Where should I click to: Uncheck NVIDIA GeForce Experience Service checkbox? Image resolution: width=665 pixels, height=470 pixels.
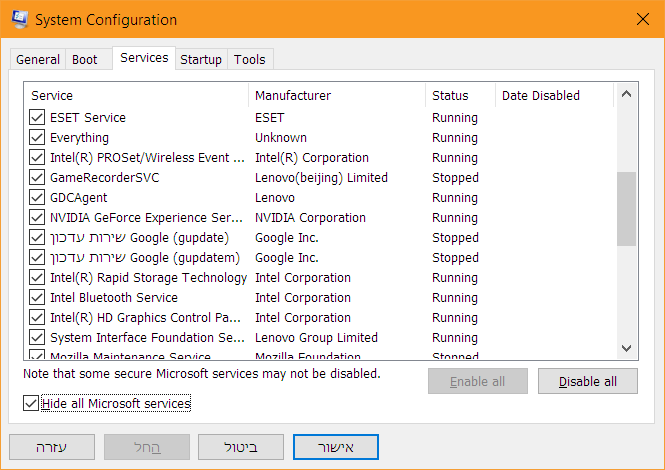pyautogui.click(x=37, y=218)
